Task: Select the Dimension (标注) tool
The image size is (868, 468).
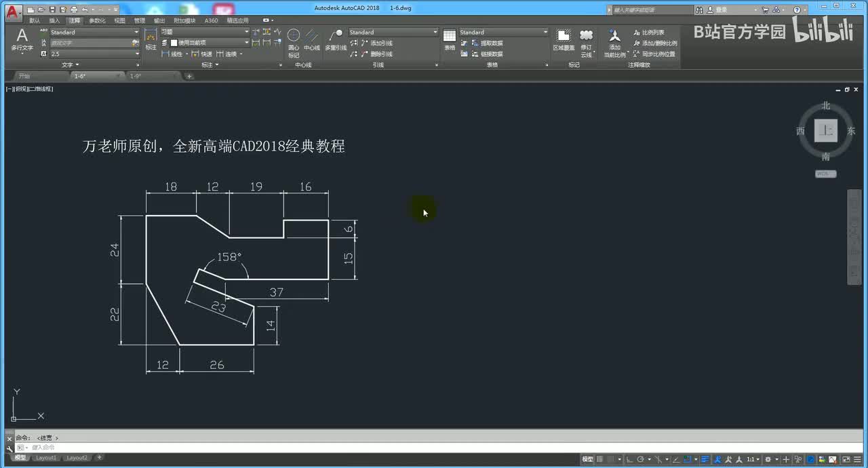Action: click(x=151, y=40)
